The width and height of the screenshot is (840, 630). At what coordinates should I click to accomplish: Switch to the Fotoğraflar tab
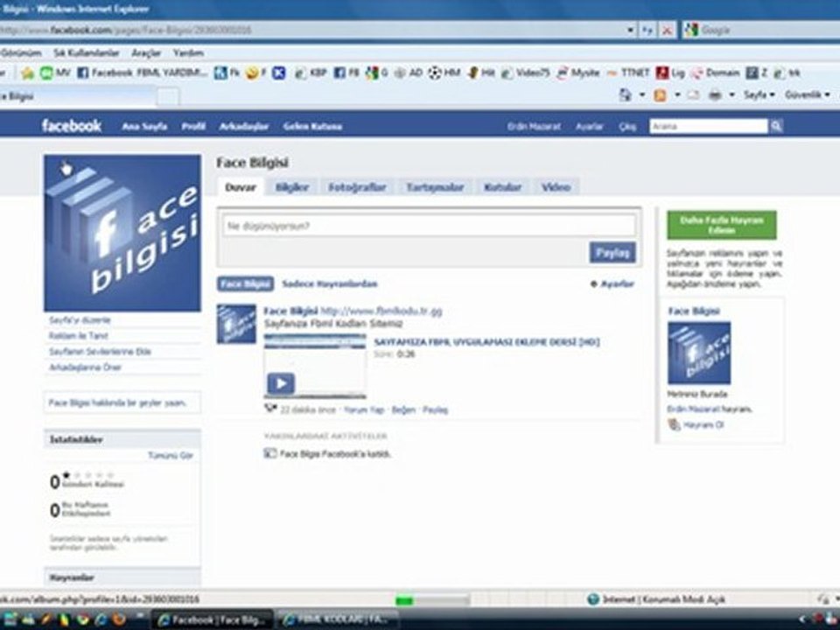pyautogui.click(x=357, y=187)
